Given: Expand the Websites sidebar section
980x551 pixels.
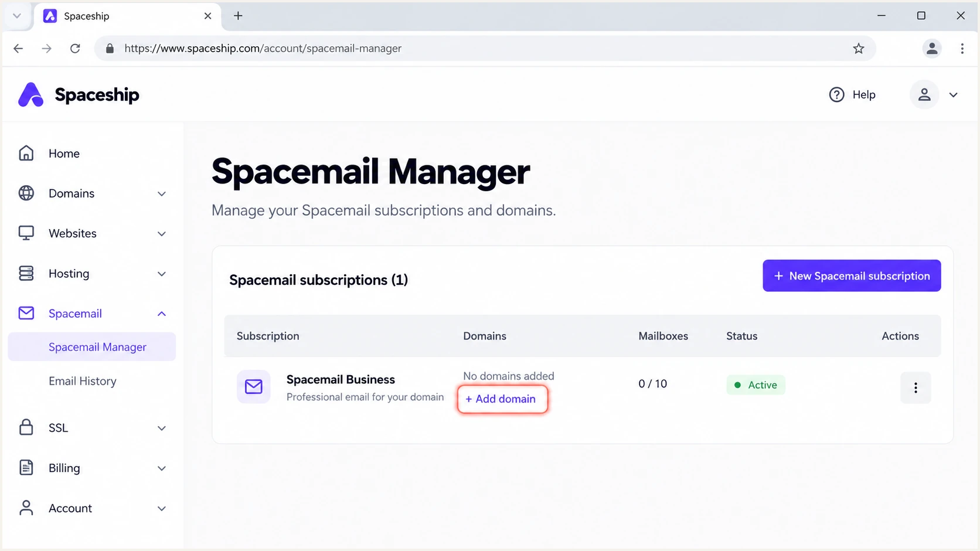Looking at the screenshot, I should point(162,233).
